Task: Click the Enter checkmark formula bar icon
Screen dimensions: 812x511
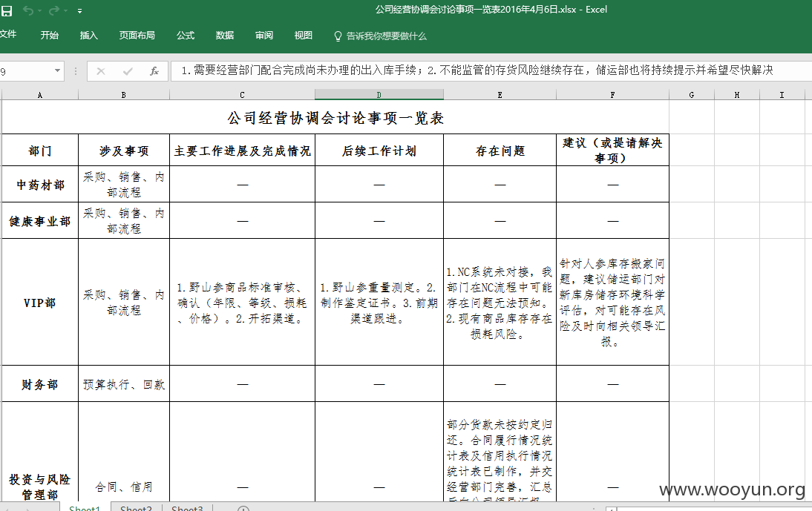Action: coord(128,71)
